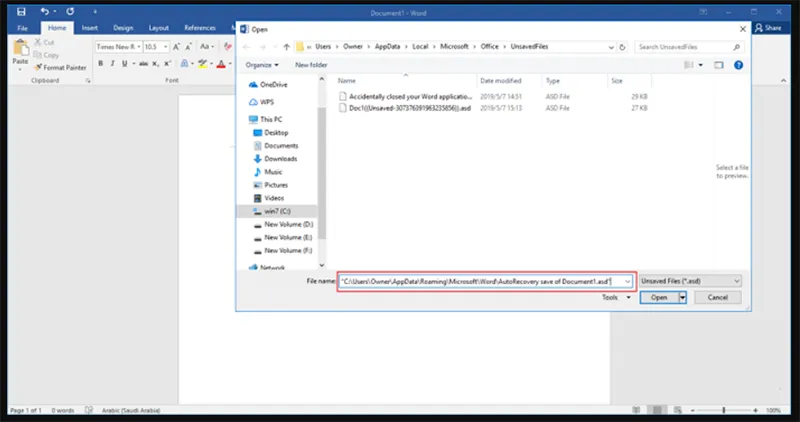Select the win7 (C:) drive
The image size is (800, 422).
pyautogui.click(x=276, y=211)
